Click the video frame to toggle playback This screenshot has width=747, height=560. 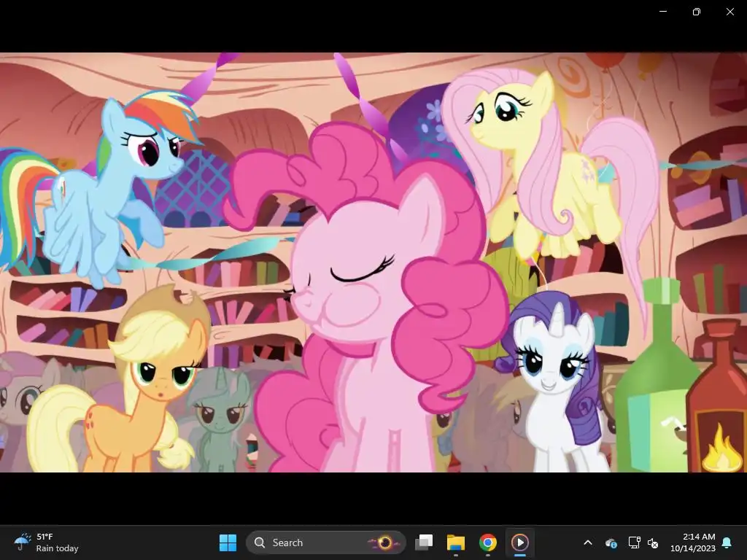pyautogui.click(x=373, y=262)
